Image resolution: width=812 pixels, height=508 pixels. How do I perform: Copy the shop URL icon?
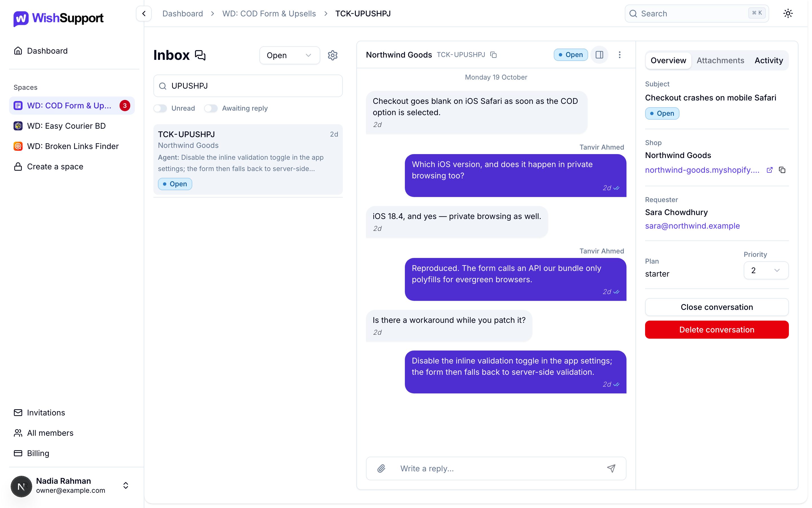782,170
